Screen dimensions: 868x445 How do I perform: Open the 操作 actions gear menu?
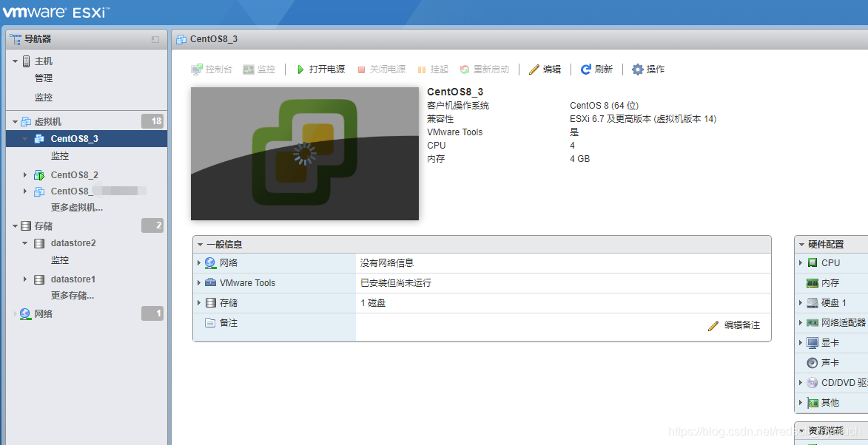coord(647,69)
